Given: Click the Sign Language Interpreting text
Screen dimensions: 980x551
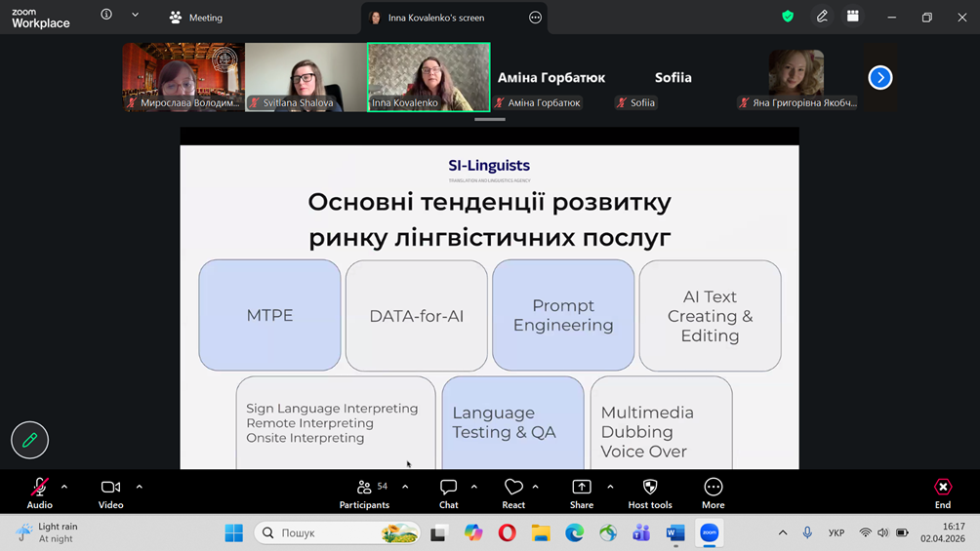Looking at the screenshot, I should pyautogui.click(x=332, y=408).
